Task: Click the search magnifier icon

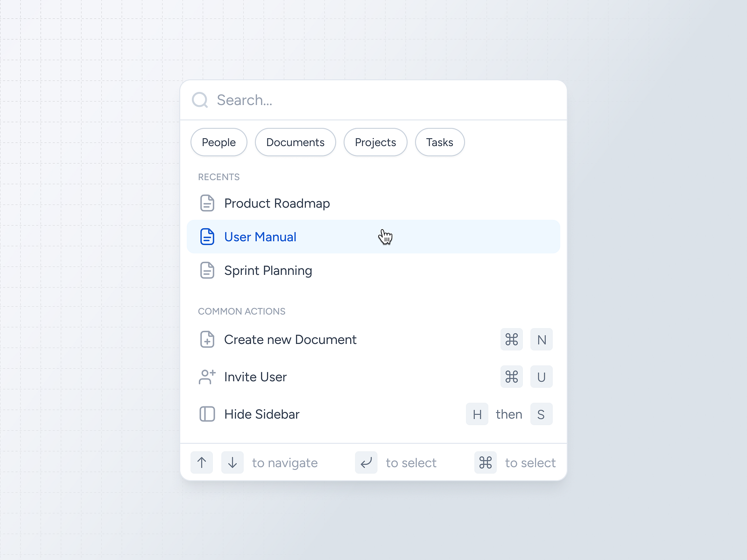Action: [x=200, y=100]
